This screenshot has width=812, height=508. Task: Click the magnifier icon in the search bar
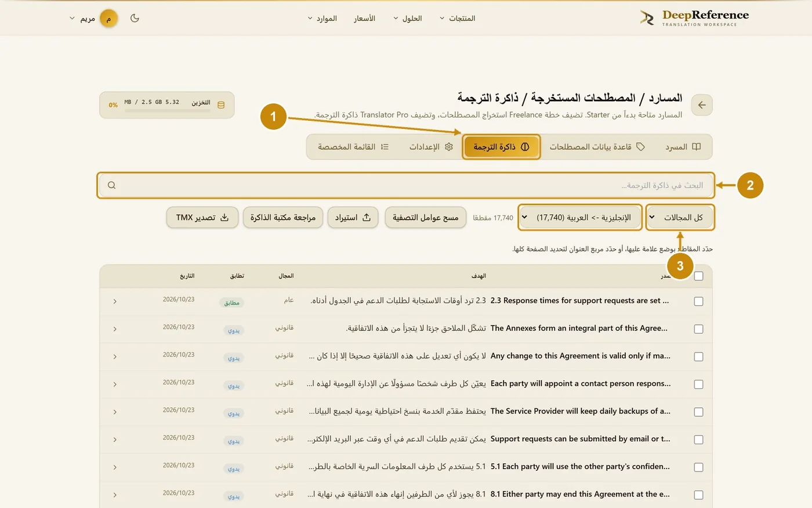111,185
